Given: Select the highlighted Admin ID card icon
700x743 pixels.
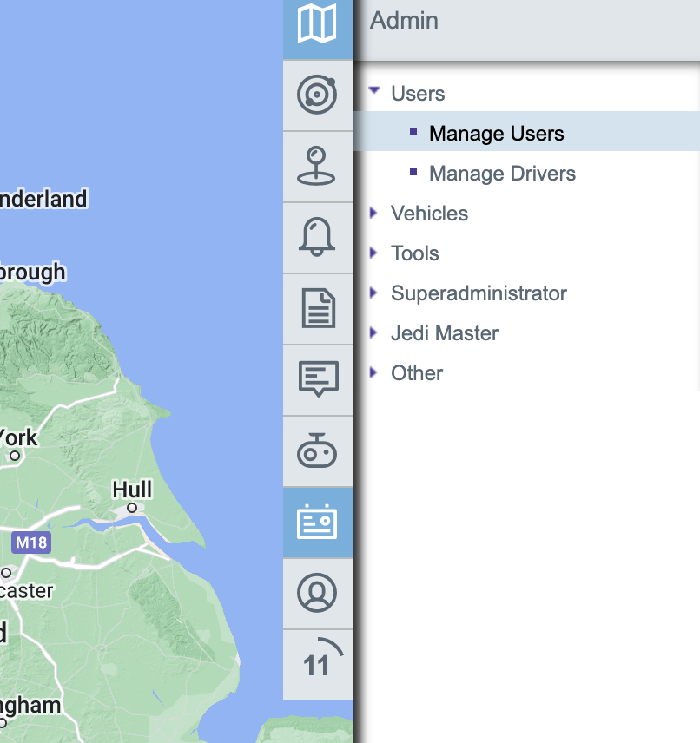Looking at the screenshot, I should [x=317, y=522].
